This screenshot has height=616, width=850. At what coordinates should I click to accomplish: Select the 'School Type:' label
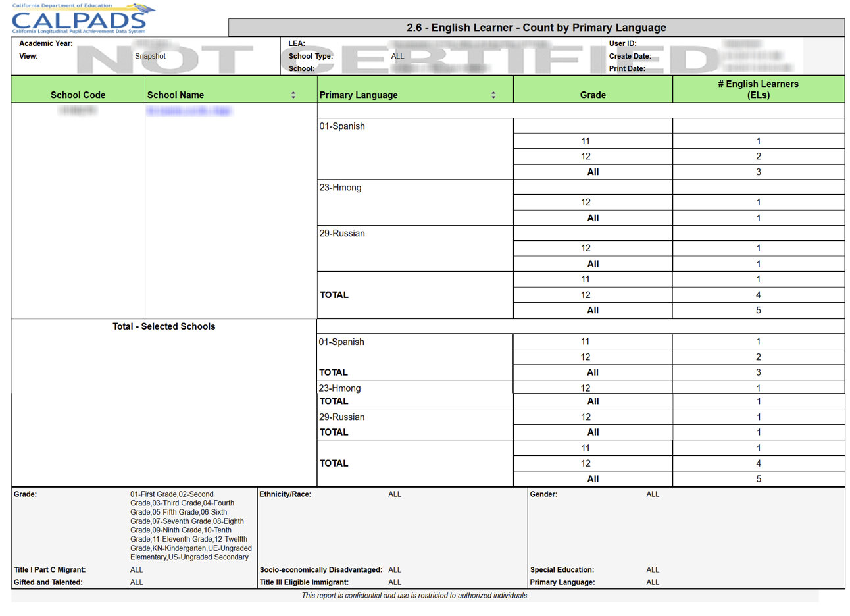click(x=311, y=56)
